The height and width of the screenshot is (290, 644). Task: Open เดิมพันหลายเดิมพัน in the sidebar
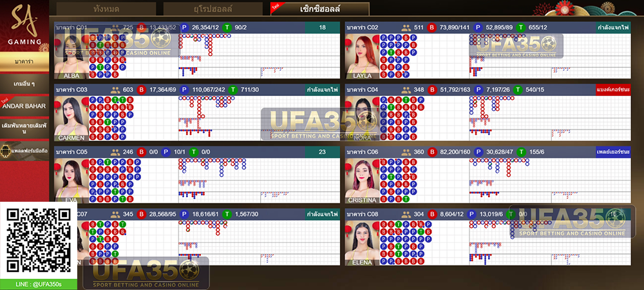point(24,128)
